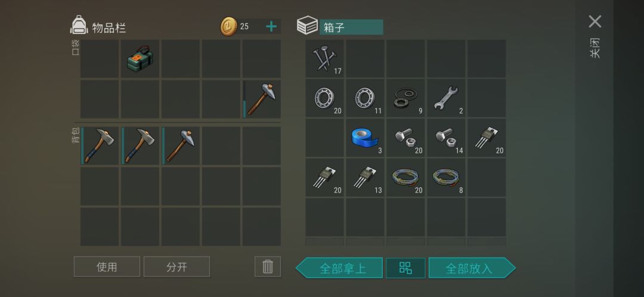Screen dimensions: 644x297
Task: Pick the ball bearing stack of 11
Action: [365, 98]
